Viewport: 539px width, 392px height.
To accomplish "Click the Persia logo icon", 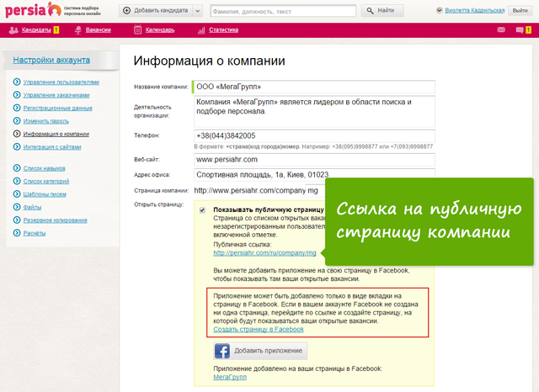I will tap(54, 9).
